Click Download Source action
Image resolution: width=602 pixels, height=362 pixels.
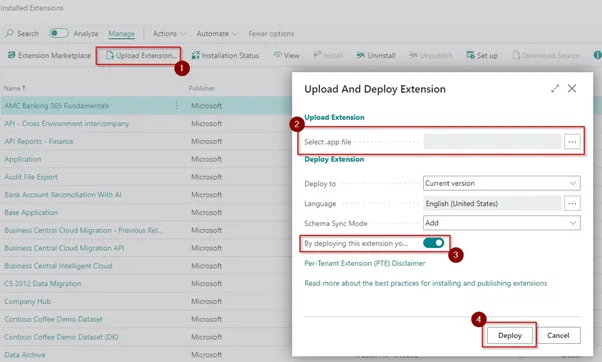(546, 56)
